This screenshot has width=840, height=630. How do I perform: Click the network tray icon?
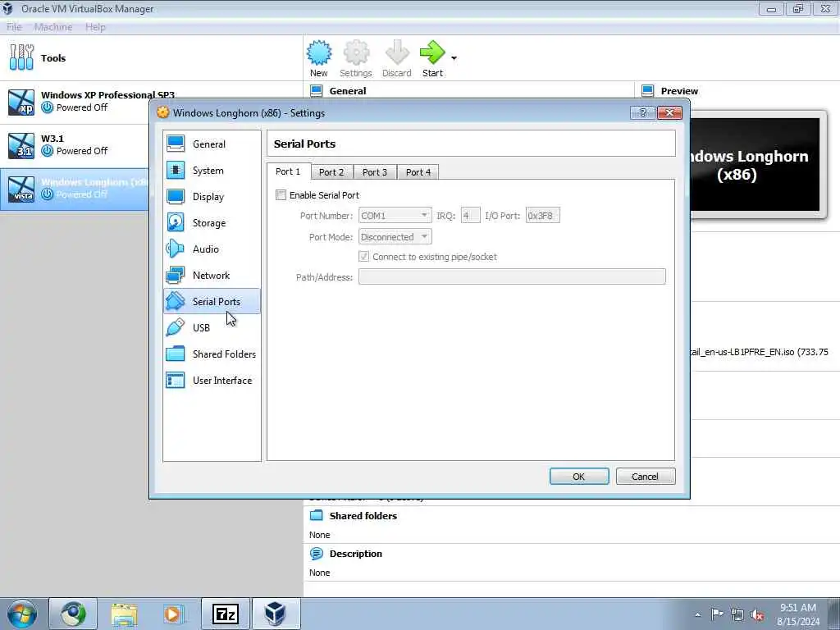(x=737, y=614)
